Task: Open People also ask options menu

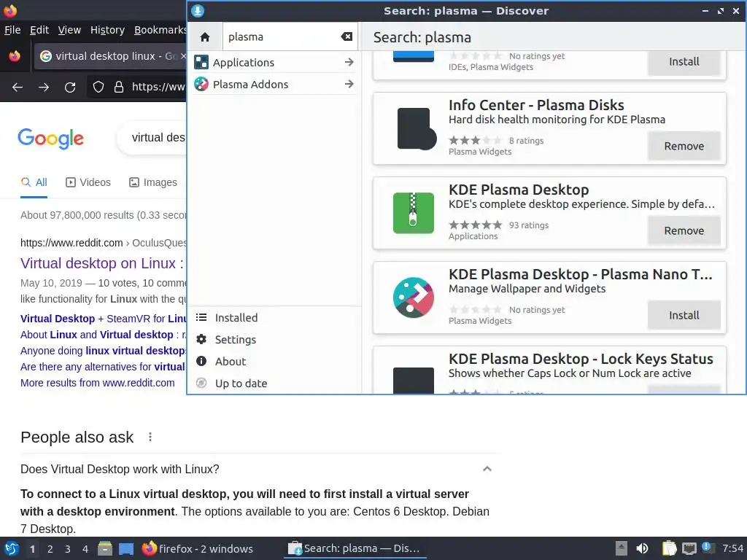Action: (x=150, y=437)
